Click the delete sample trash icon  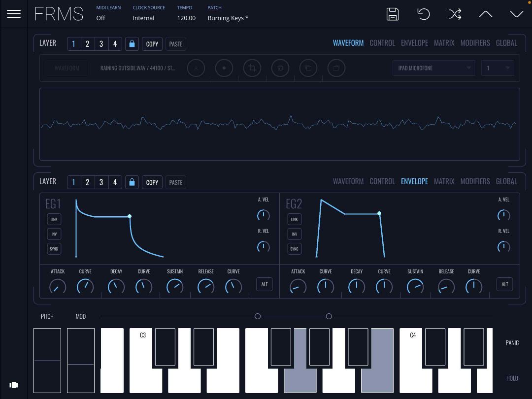[280, 68]
